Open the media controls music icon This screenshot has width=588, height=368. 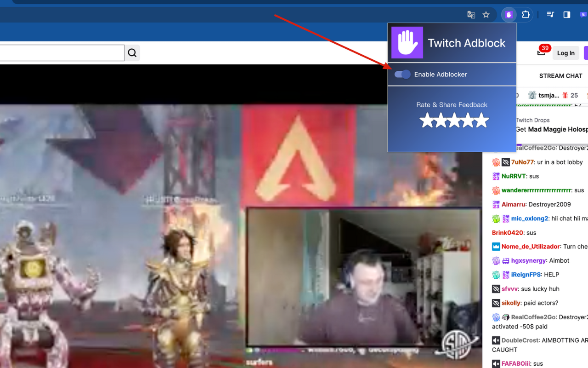pos(550,15)
